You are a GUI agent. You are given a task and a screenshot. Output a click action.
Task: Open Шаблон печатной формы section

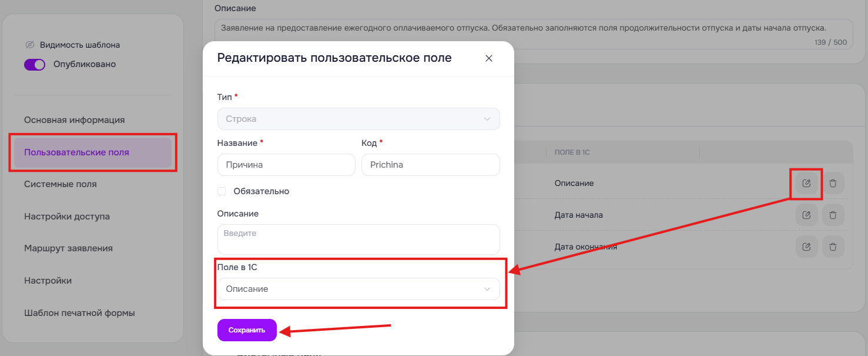pos(79,313)
